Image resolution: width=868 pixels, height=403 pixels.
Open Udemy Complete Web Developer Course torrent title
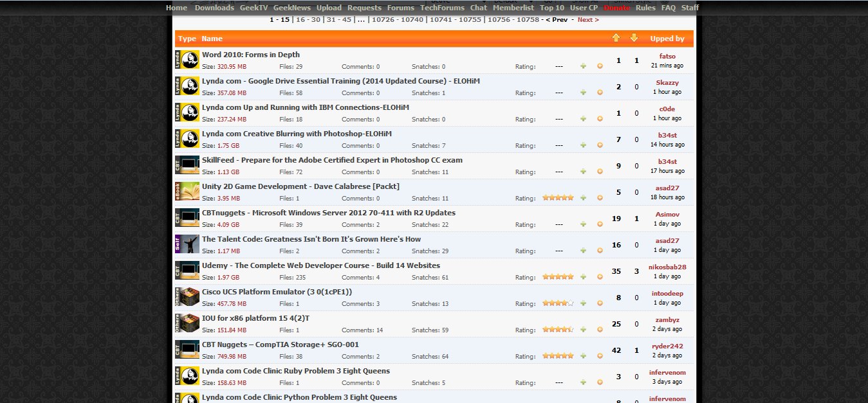[x=321, y=265]
